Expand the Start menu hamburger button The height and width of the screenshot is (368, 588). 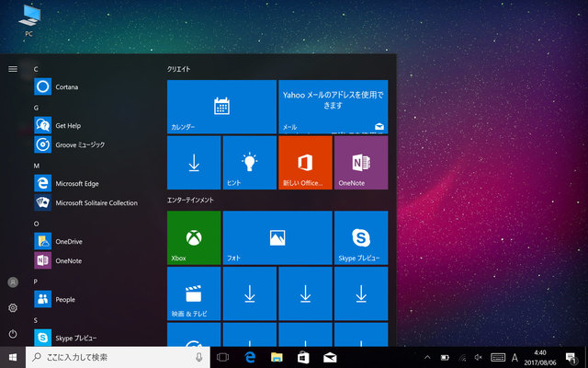coord(13,69)
